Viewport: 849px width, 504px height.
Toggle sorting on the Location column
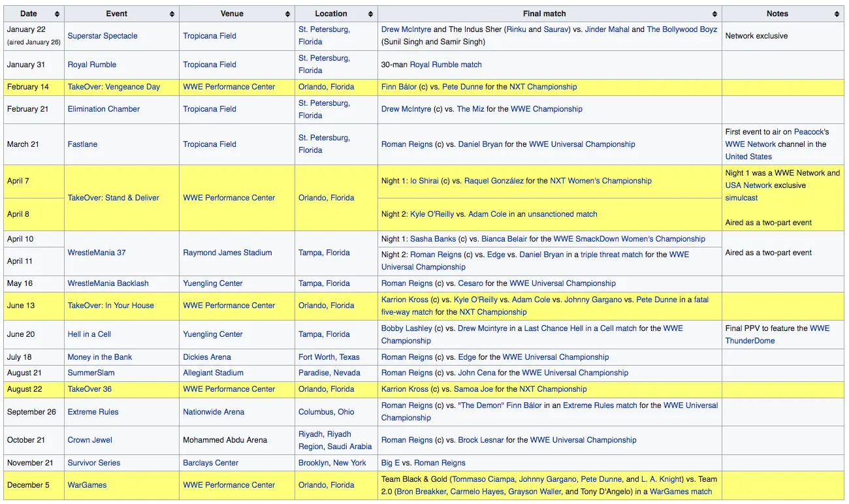[370, 14]
